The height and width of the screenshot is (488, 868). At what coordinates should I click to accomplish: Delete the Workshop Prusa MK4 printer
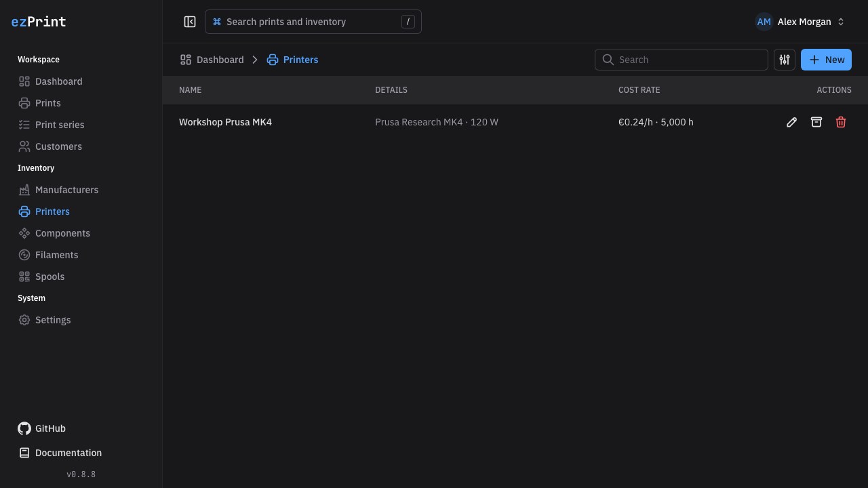[x=841, y=122]
